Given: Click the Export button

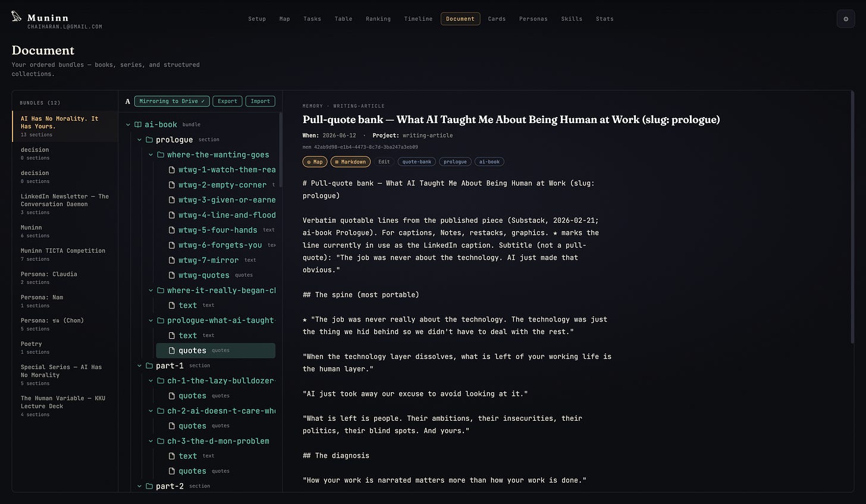Looking at the screenshot, I should click(227, 101).
